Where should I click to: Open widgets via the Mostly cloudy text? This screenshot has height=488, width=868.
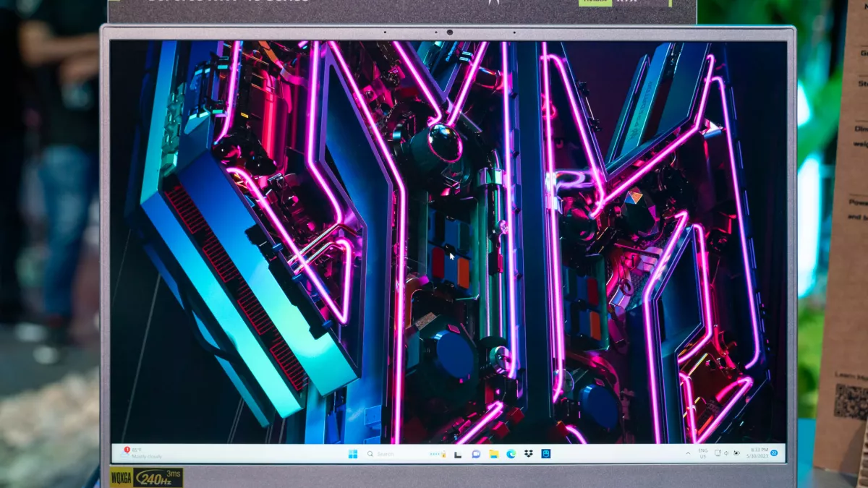point(147,457)
